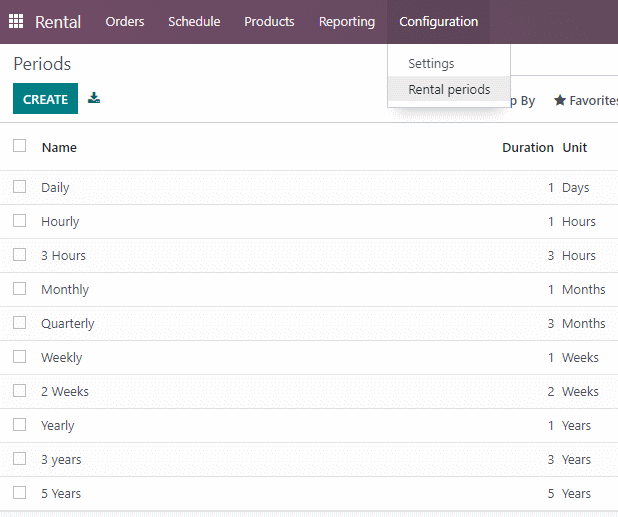Select the 5 Years row checkbox
The image size is (618, 517).
point(19,493)
